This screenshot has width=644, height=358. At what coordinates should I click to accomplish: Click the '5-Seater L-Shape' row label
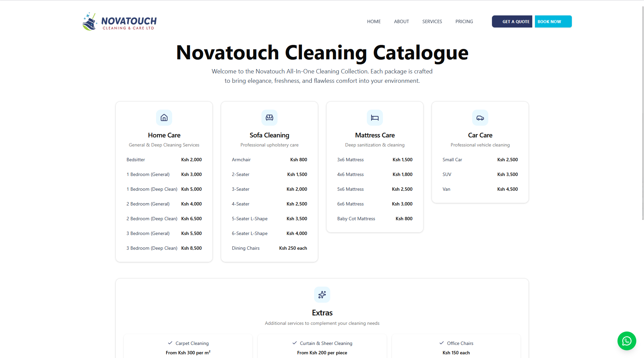[x=250, y=219]
